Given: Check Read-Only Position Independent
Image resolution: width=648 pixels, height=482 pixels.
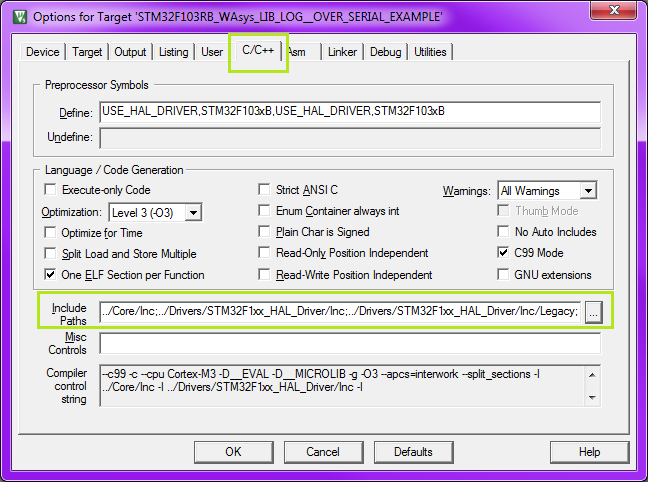Looking at the screenshot, I should click(264, 253).
